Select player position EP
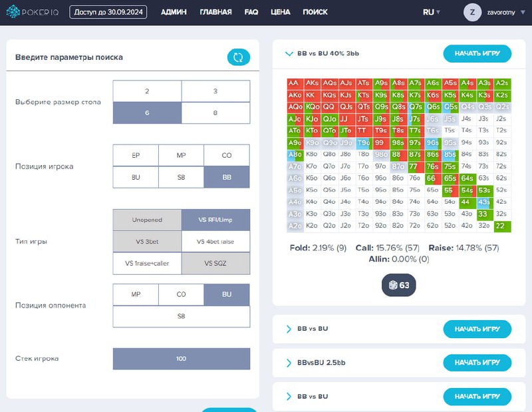This screenshot has height=412, width=532. [x=136, y=155]
